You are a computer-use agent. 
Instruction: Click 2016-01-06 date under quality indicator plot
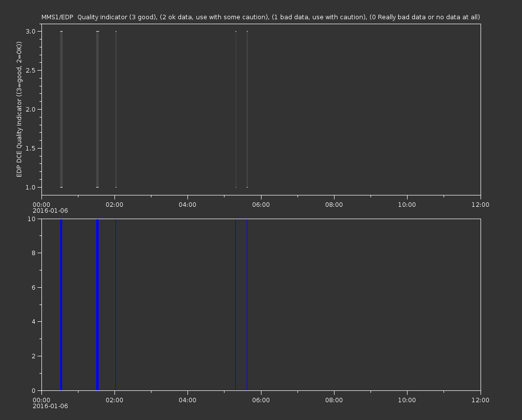(50, 211)
